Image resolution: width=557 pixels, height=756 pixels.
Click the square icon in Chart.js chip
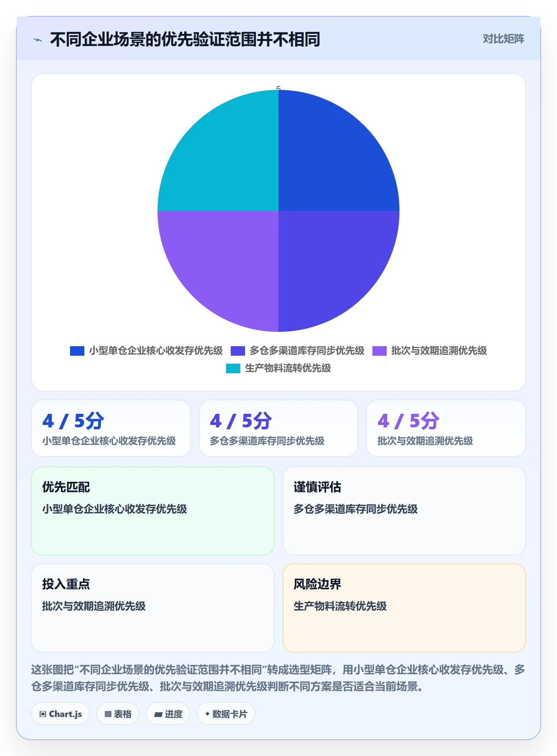[43, 714]
